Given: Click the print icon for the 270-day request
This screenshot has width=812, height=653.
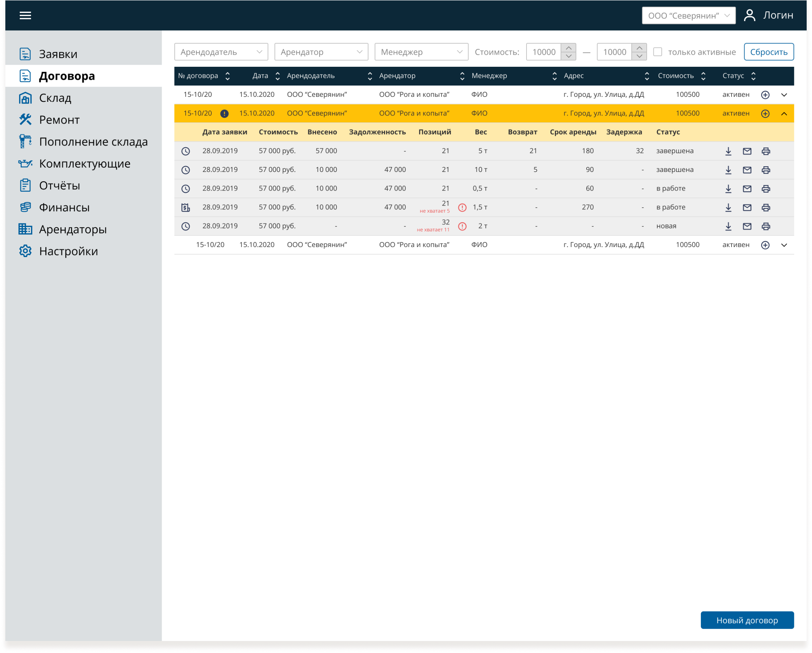Looking at the screenshot, I should tap(766, 208).
